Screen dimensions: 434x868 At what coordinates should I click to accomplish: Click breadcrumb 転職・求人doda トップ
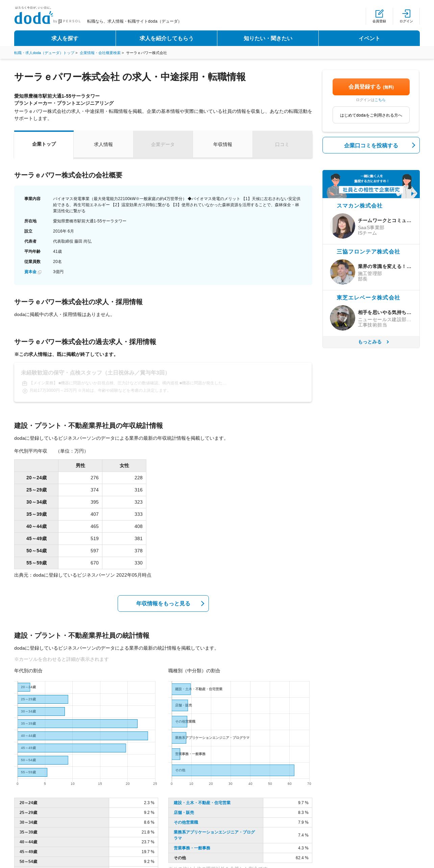point(44,53)
